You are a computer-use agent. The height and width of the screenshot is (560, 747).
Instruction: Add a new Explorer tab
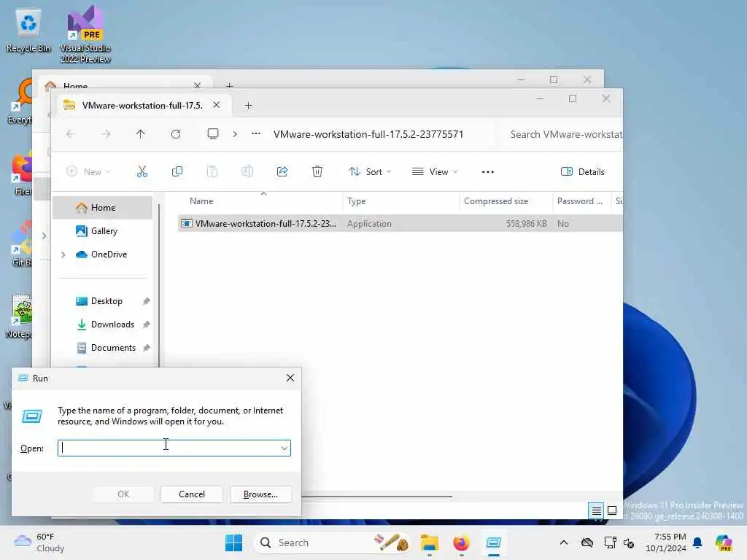[x=248, y=106]
